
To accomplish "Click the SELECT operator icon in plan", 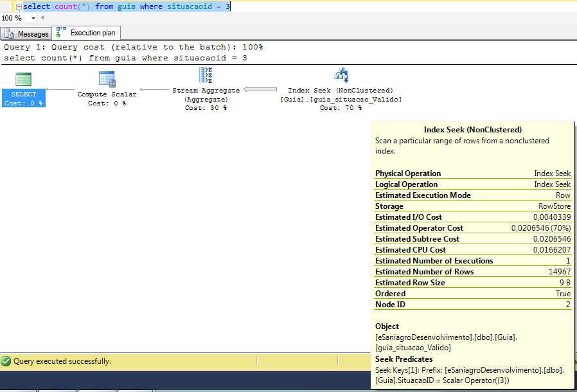I will (x=23, y=79).
